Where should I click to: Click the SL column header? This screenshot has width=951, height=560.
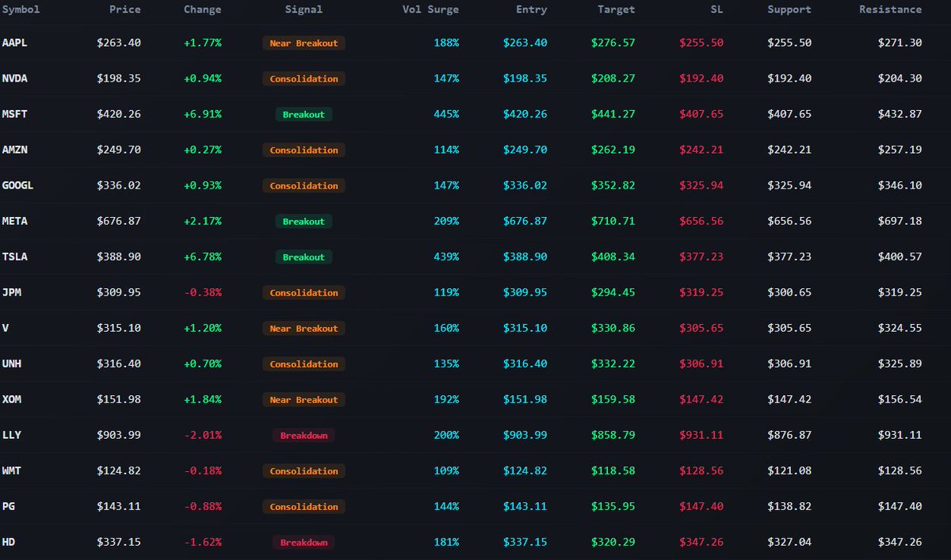click(x=717, y=10)
